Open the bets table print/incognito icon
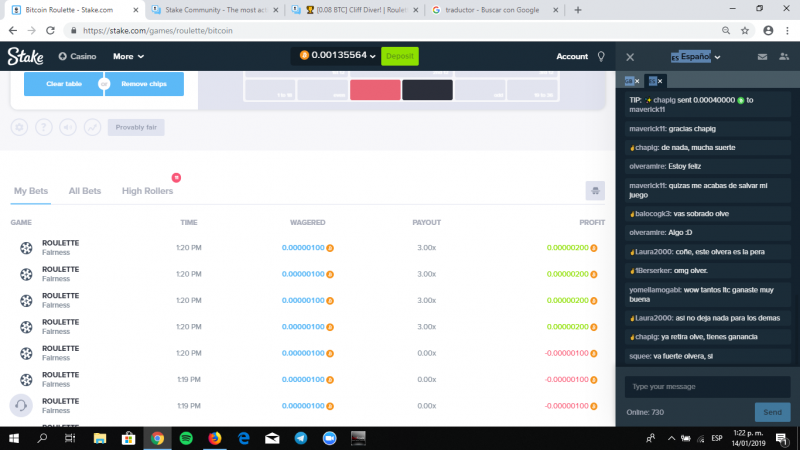The image size is (800, 450). pyautogui.click(x=595, y=191)
